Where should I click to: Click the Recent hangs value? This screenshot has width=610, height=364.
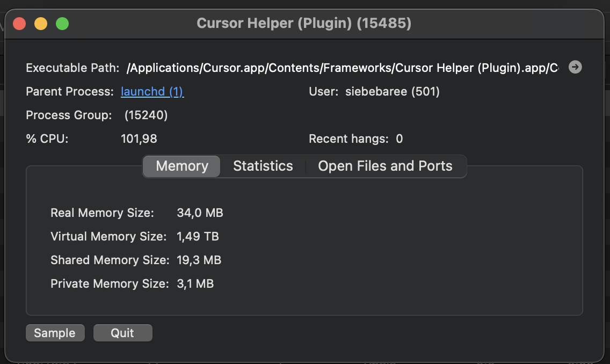pyautogui.click(x=400, y=139)
